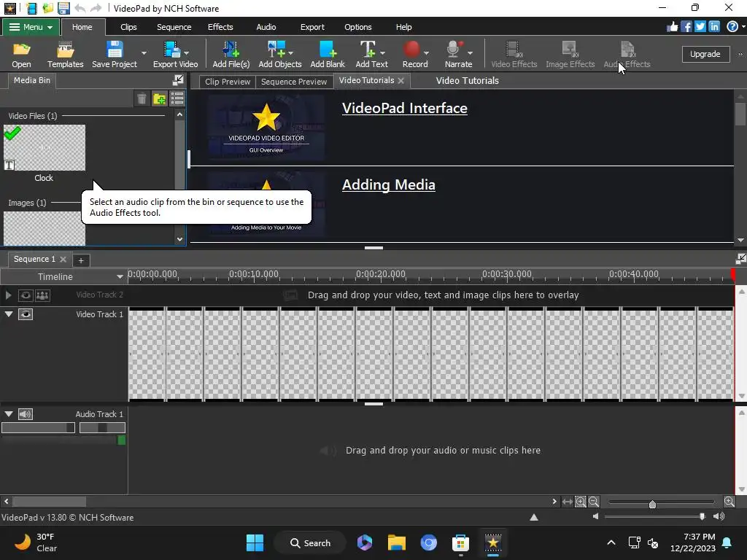Open the Add Objects dropdown arrow

290,52
